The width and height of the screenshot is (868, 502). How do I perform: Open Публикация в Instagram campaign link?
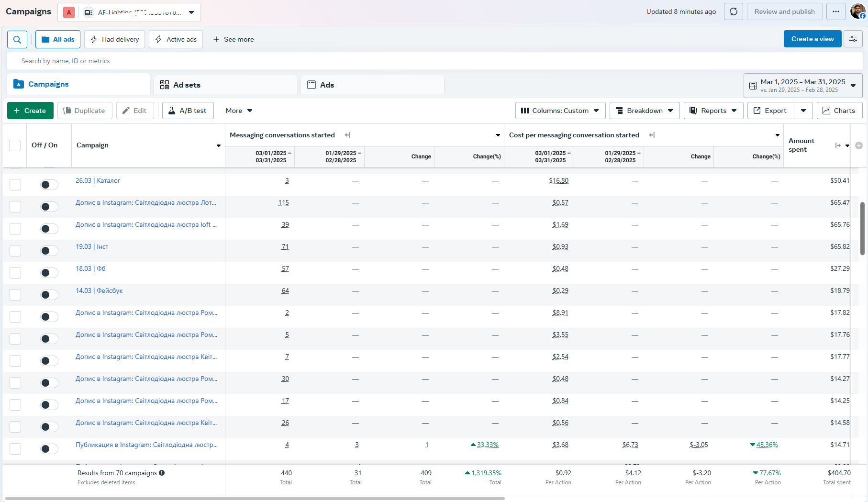click(146, 445)
